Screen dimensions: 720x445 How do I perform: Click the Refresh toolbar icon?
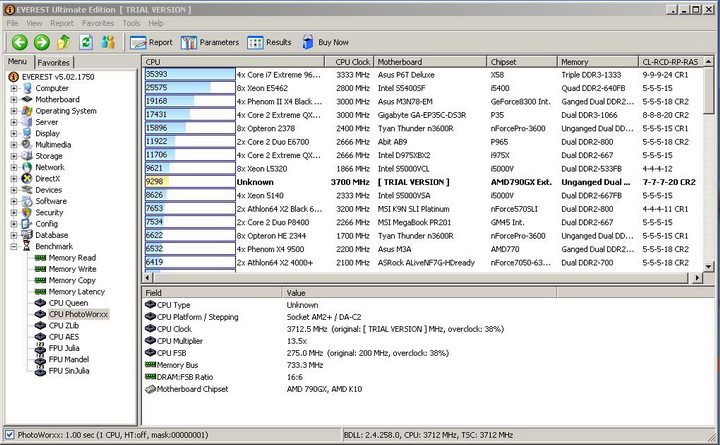click(x=86, y=42)
